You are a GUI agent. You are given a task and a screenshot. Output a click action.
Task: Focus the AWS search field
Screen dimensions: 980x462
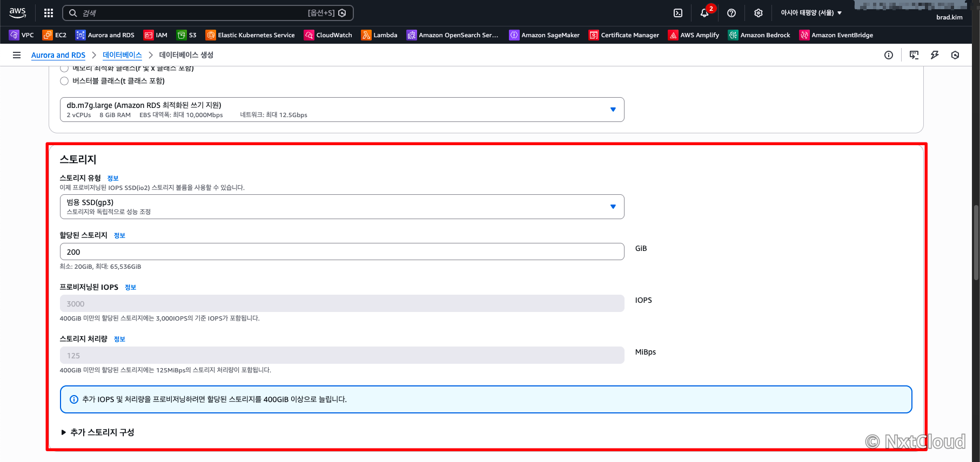208,13
